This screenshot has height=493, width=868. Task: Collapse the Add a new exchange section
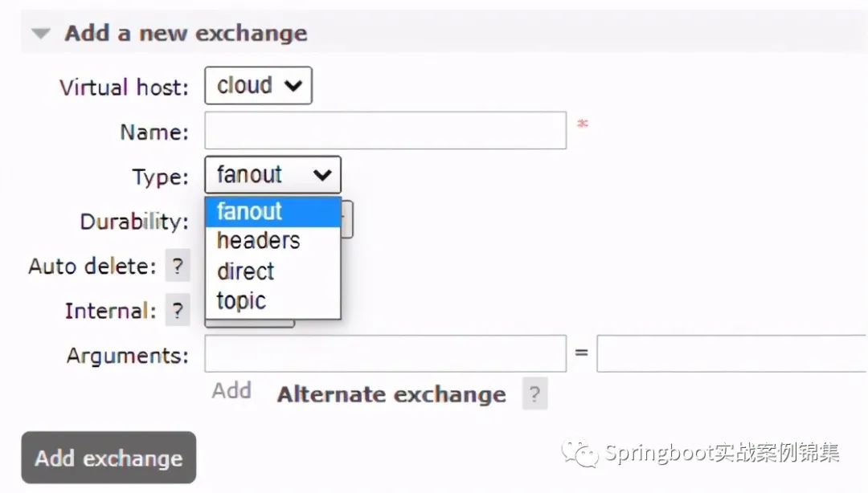40,34
